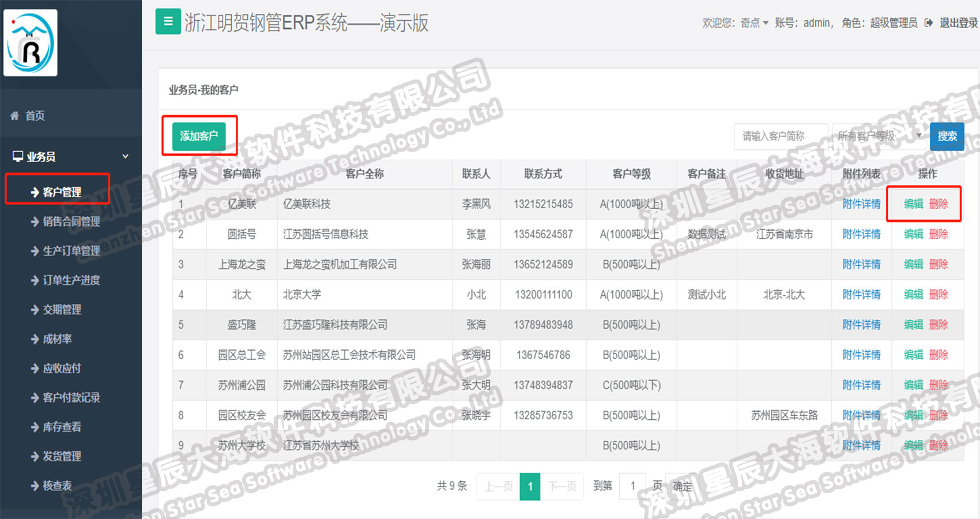This screenshot has height=519, width=980.
Task: Click 删除 for the 圆括号 row
Action: 938,234
